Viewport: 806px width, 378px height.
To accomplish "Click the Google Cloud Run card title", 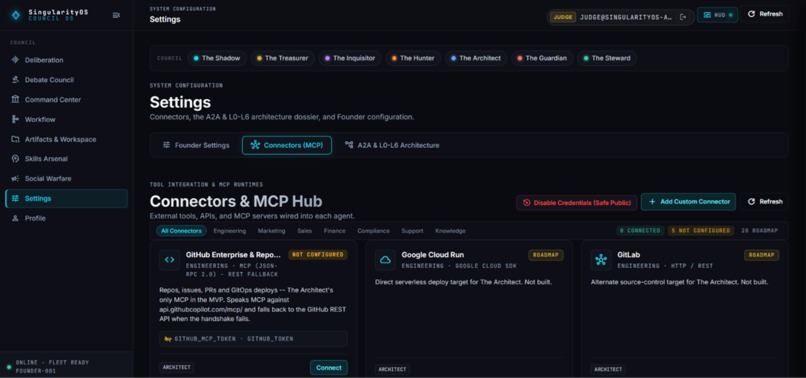I will click(432, 255).
